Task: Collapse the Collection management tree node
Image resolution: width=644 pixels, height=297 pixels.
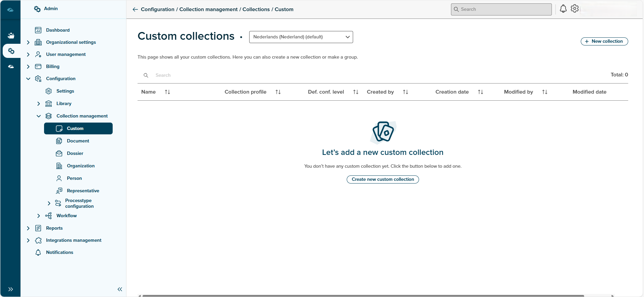Action: pyautogui.click(x=39, y=116)
